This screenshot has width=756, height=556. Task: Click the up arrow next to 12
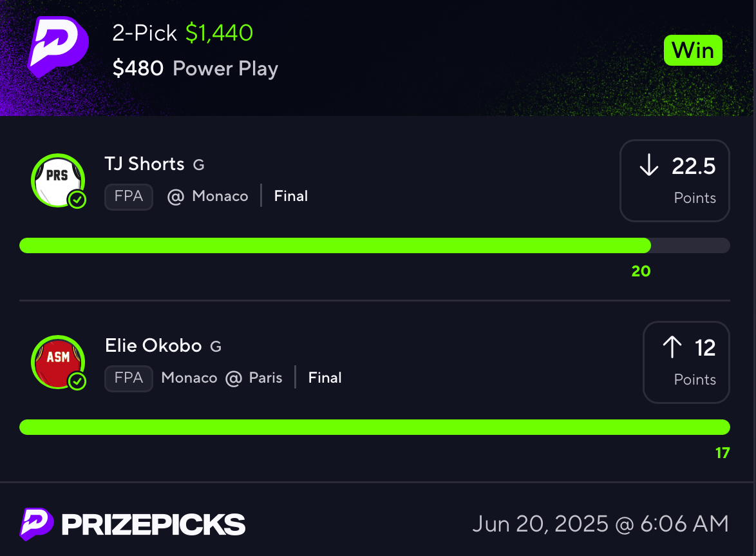[x=672, y=347]
